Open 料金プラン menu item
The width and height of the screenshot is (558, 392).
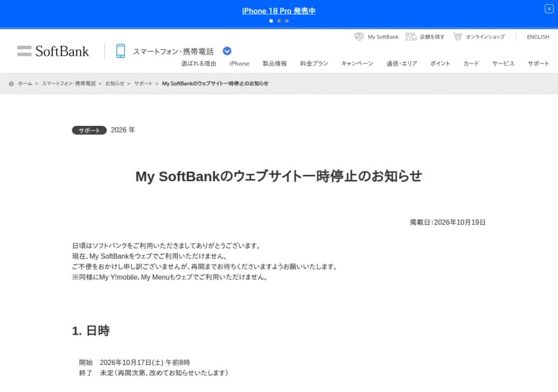pyautogui.click(x=314, y=64)
